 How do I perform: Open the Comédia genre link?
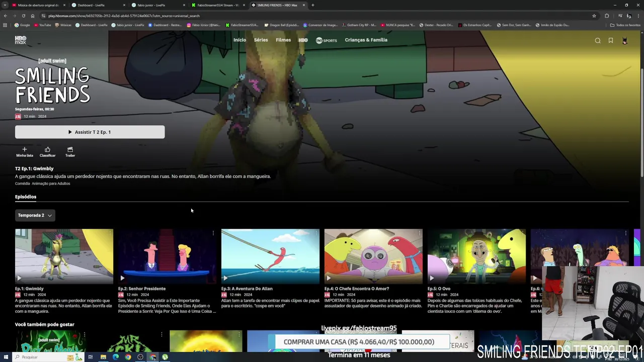coord(23,184)
